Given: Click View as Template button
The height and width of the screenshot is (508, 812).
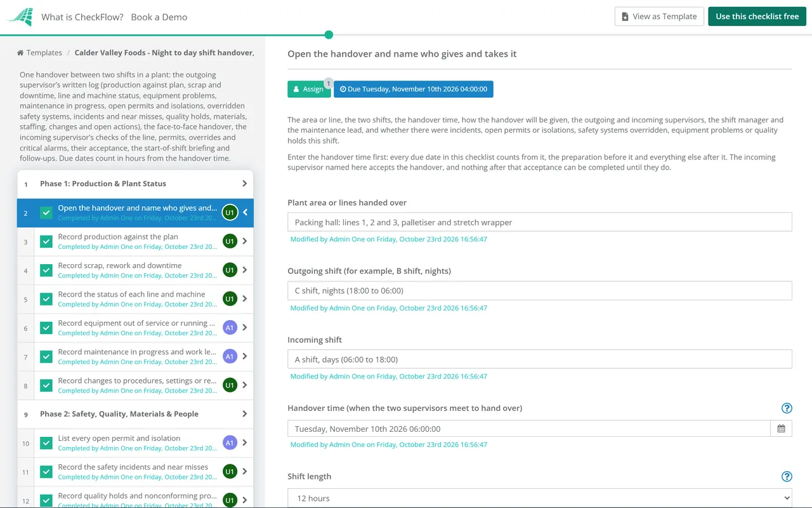Looking at the screenshot, I should [658, 17].
